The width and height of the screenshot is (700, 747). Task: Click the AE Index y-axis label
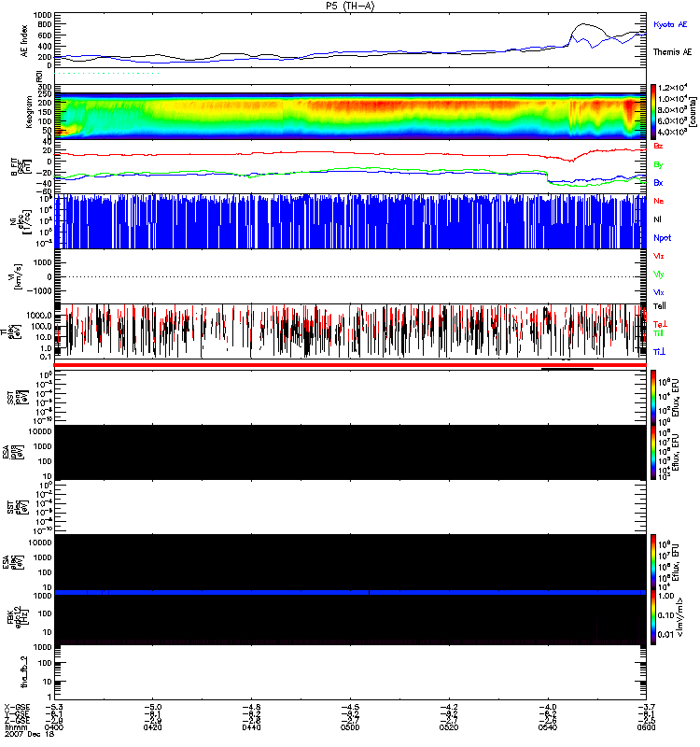point(10,38)
